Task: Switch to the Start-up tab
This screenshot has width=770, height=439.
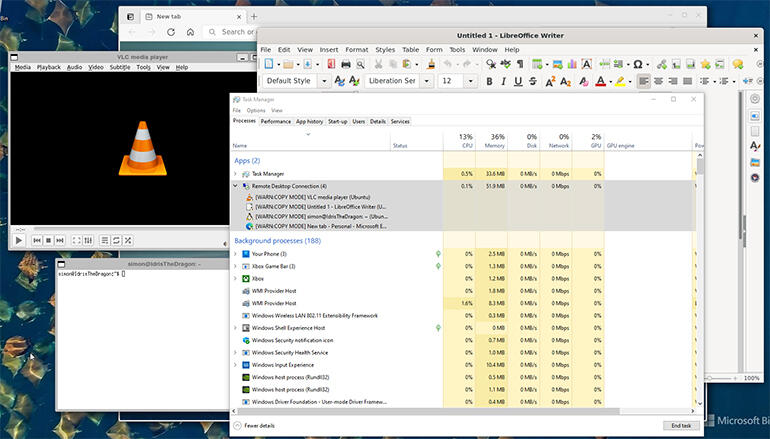Action: 337,121
